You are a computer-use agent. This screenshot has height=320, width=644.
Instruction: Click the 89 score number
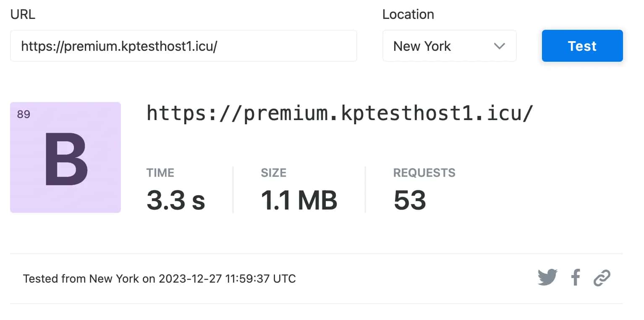(24, 114)
